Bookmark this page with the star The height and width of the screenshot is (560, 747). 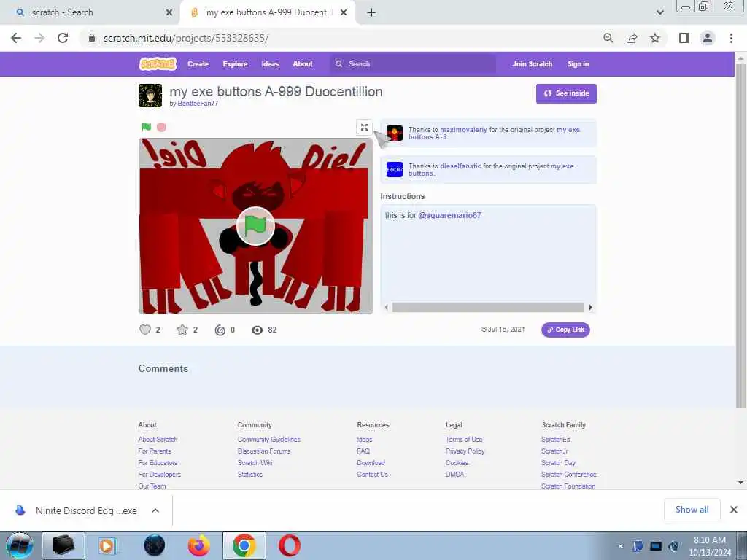coord(655,38)
